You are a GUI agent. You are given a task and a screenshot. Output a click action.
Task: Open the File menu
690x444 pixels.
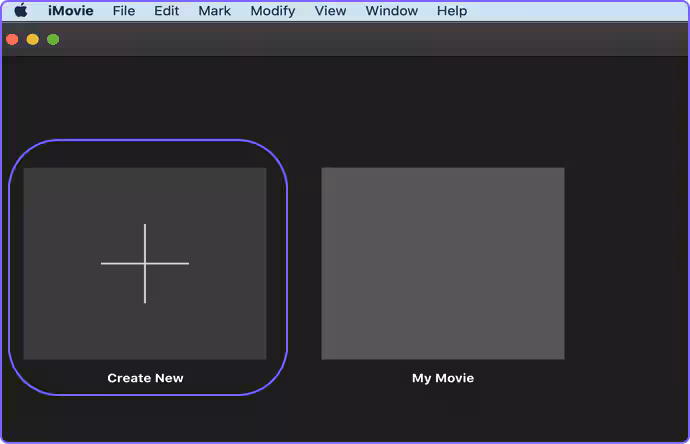[124, 11]
